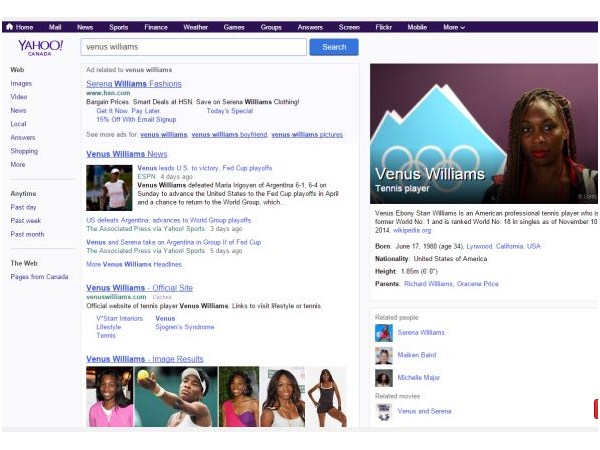Switch to Video search in sidebar
This screenshot has height=450, width=600.
click(19, 97)
